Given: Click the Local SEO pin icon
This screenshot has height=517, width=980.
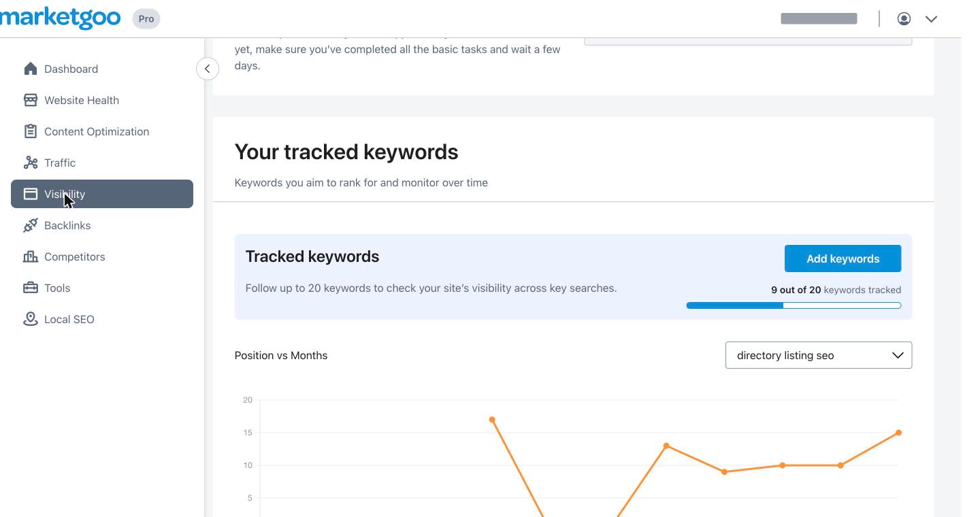Looking at the screenshot, I should pos(31,319).
